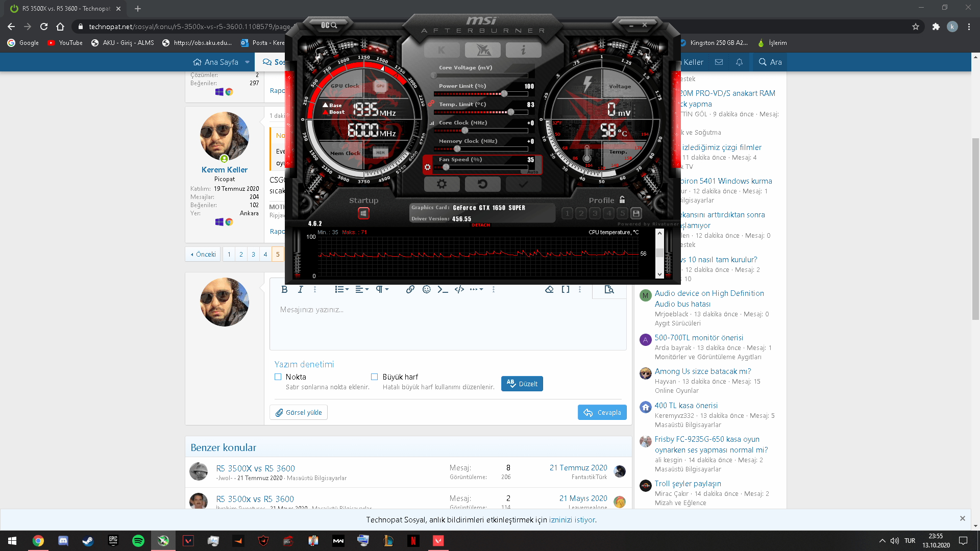The width and height of the screenshot is (980, 551).
Task: Click the Önceki pagination link
Action: [x=203, y=254]
